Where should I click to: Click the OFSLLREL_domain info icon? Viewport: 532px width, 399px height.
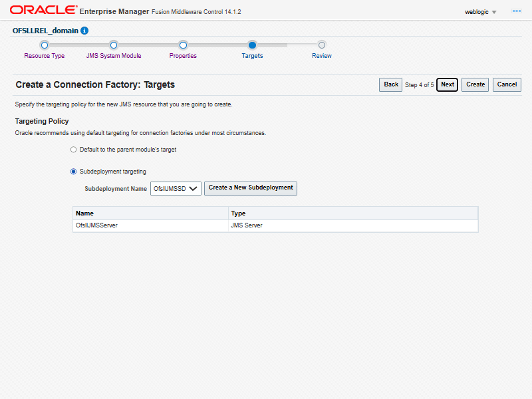click(x=84, y=31)
